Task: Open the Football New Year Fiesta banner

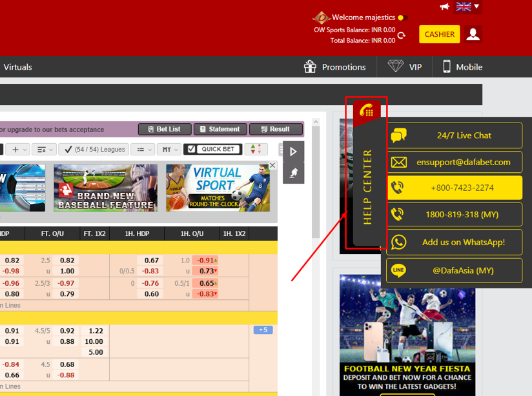Action: pyautogui.click(x=407, y=334)
